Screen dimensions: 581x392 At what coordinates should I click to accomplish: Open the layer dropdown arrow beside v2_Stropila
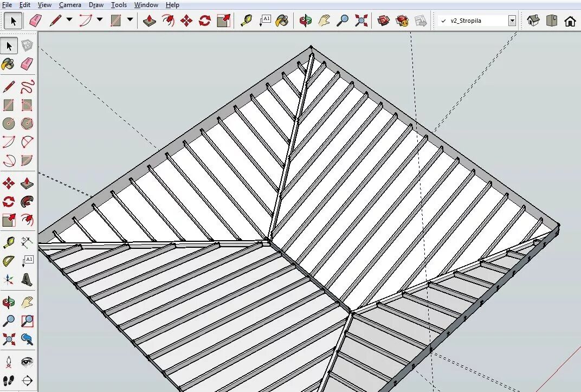coord(512,21)
